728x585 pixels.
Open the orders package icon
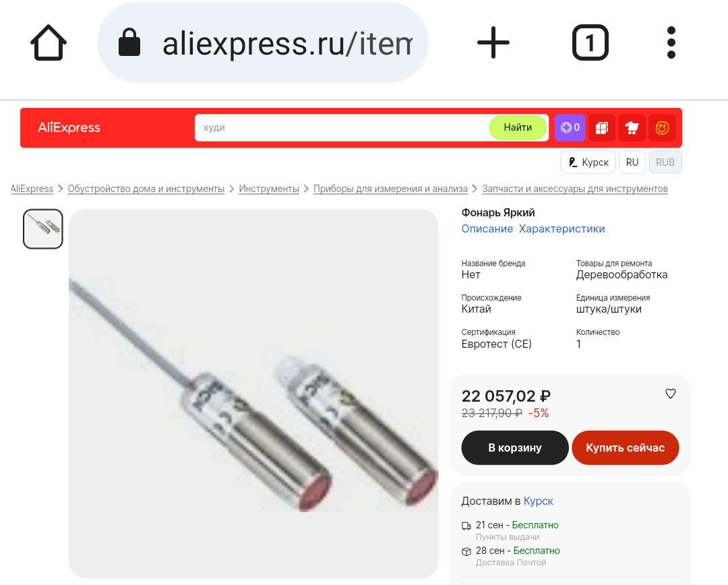[x=602, y=127]
